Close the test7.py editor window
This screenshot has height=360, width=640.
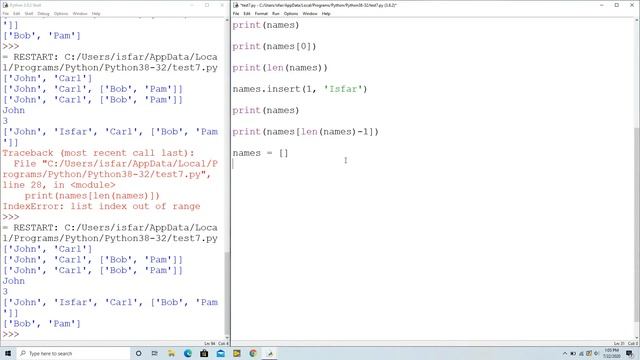[x=632, y=5]
